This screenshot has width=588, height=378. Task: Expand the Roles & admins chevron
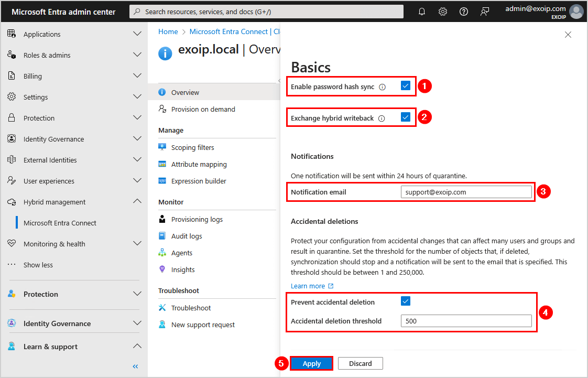tap(137, 55)
